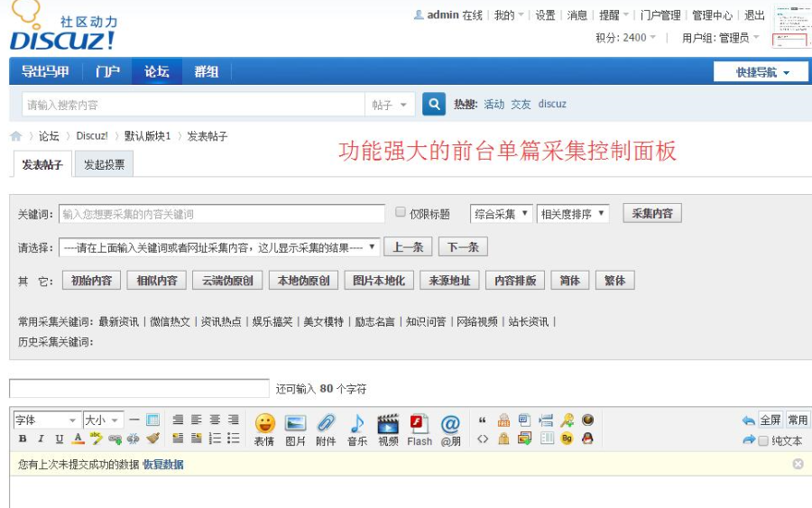812x508 pixels.
Task: Open the 帖子 search type dropdown
Action: pos(390,105)
